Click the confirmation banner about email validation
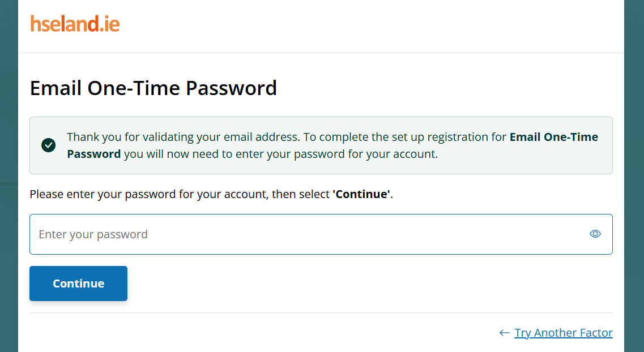Viewport: 644px width, 352px height. coord(321,145)
